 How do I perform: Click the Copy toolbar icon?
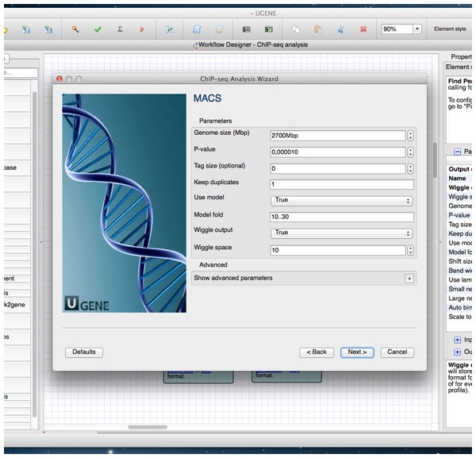296,29
